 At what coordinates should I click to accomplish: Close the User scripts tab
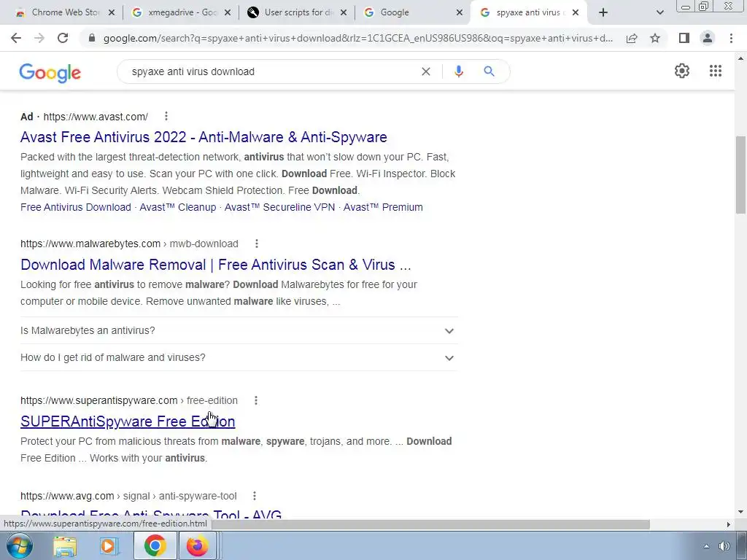(x=344, y=13)
